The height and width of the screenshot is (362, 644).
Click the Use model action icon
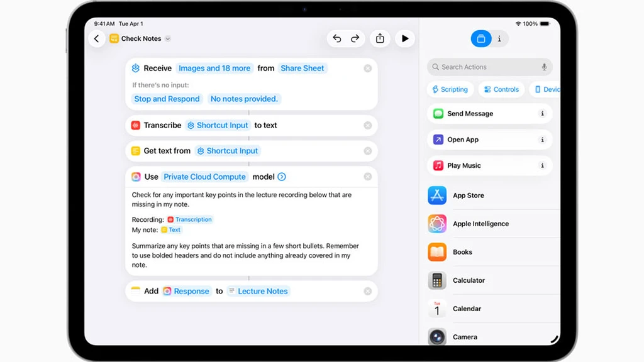coord(136,177)
